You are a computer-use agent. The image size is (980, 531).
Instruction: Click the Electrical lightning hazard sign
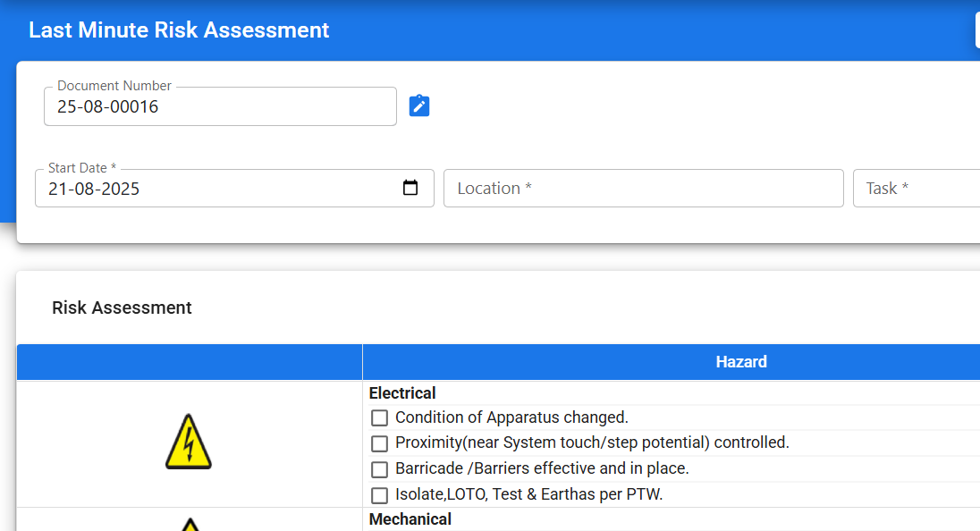click(189, 442)
